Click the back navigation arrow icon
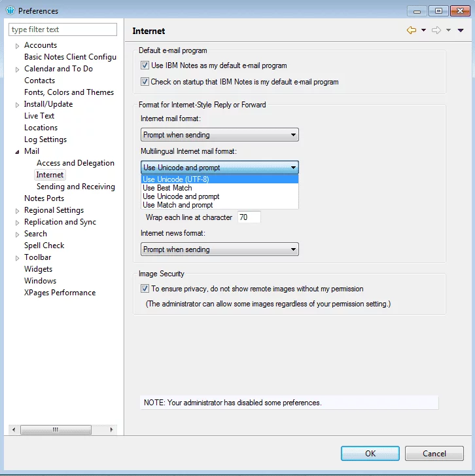The image size is (475, 476). (x=411, y=30)
